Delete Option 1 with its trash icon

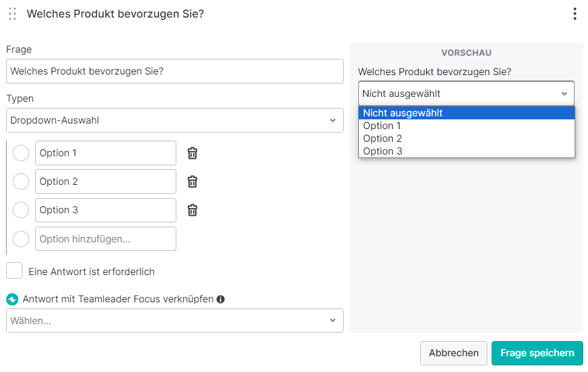pos(192,153)
